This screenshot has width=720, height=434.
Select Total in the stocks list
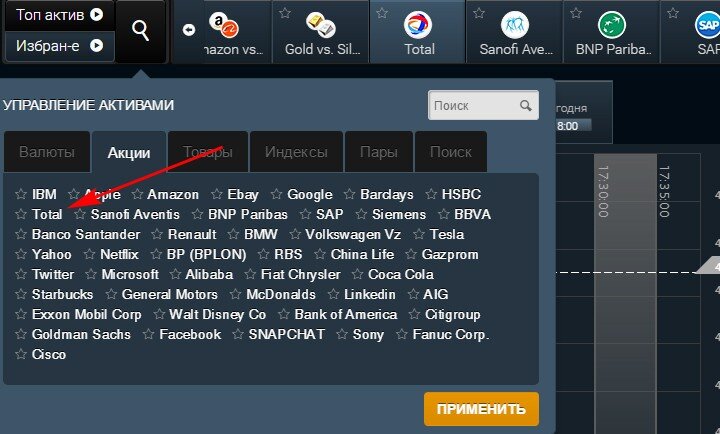(47, 214)
